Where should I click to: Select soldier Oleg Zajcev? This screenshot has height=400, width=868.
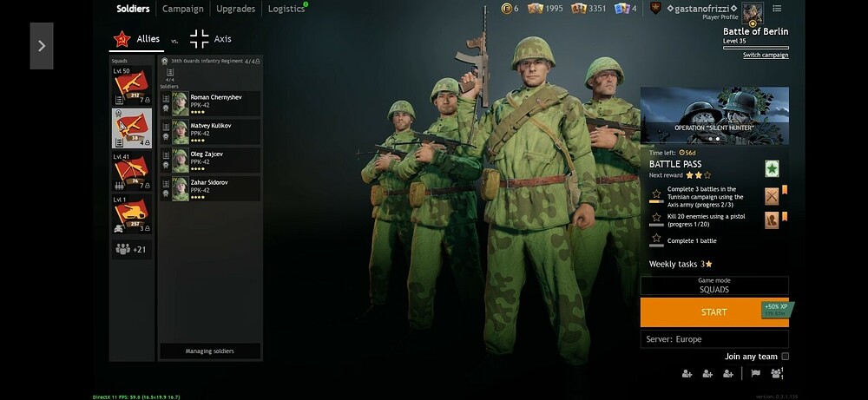coord(210,161)
